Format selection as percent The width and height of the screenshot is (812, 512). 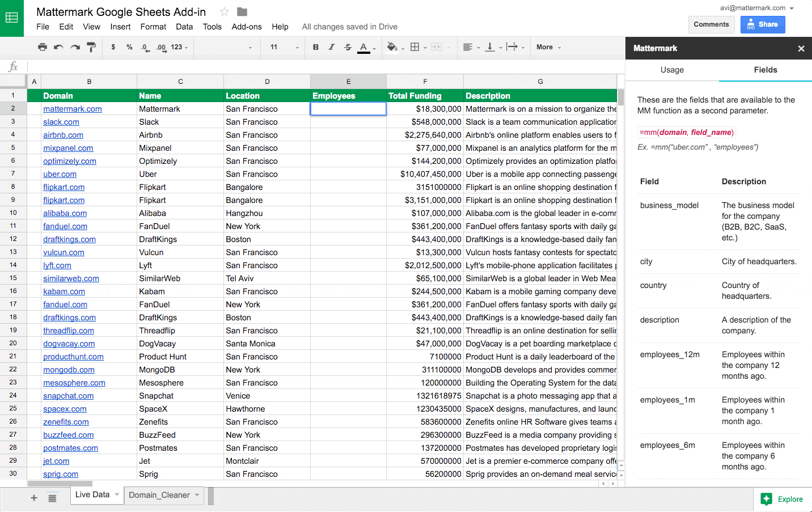pyautogui.click(x=129, y=48)
